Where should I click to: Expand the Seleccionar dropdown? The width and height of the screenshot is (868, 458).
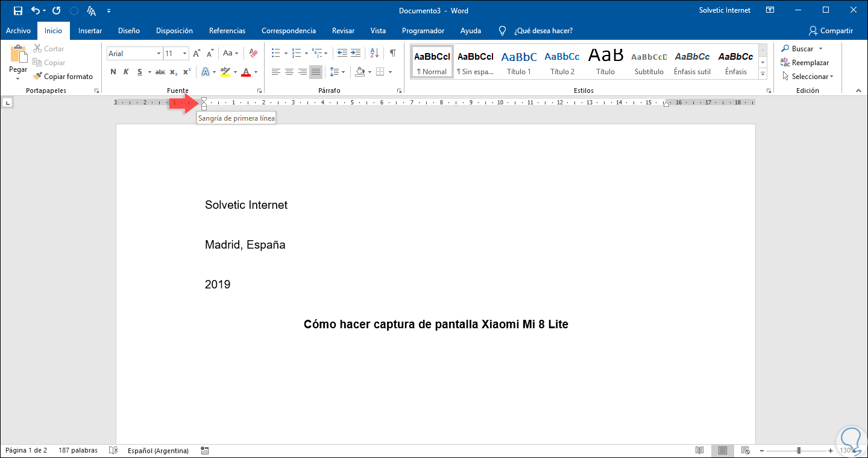tap(807, 77)
